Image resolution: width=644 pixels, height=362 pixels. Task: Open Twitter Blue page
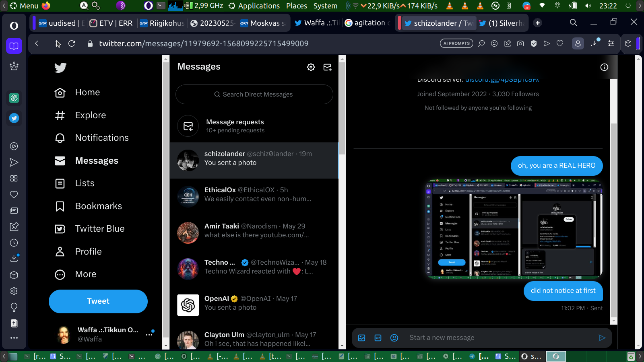[x=89, y=229]
